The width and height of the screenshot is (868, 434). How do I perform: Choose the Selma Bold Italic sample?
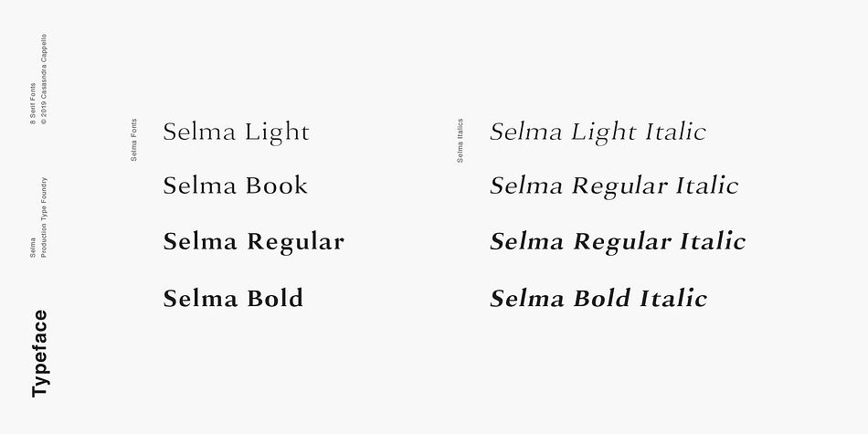[x=598, y=298]
